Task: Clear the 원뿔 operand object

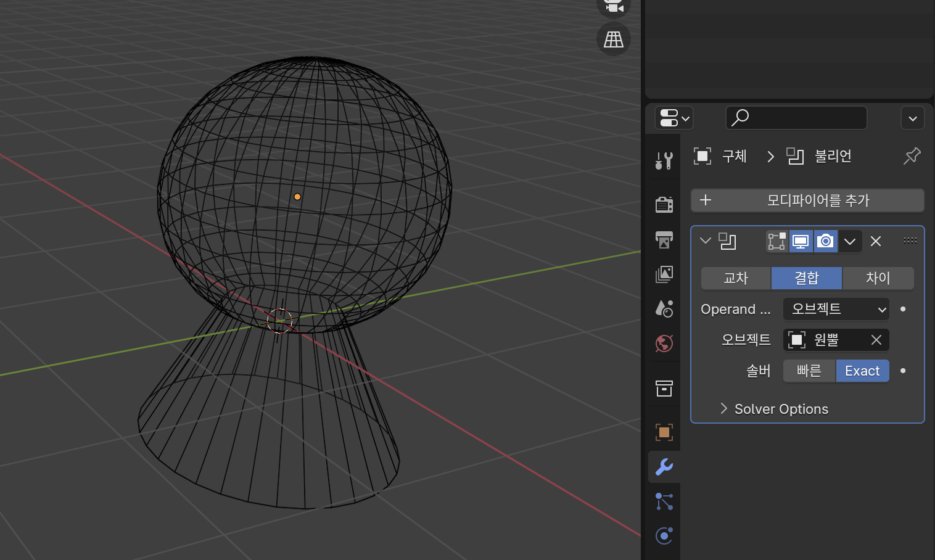Action: pyautogui.click(x=876, y=340)
